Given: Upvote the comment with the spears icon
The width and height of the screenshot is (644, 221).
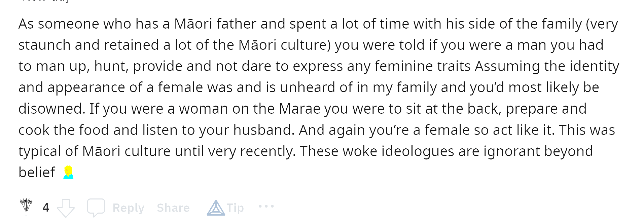Looking at the screenshot, I should point(26,205).
